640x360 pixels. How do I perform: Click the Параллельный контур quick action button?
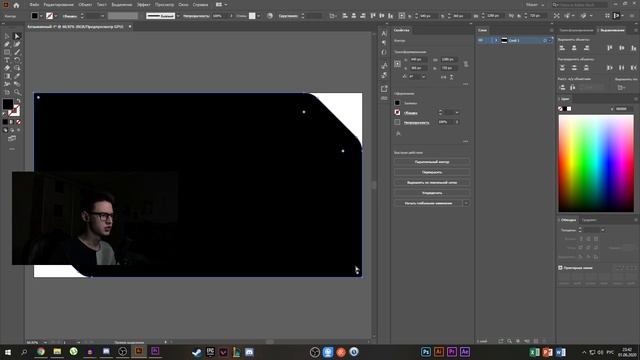coord(432,162)
